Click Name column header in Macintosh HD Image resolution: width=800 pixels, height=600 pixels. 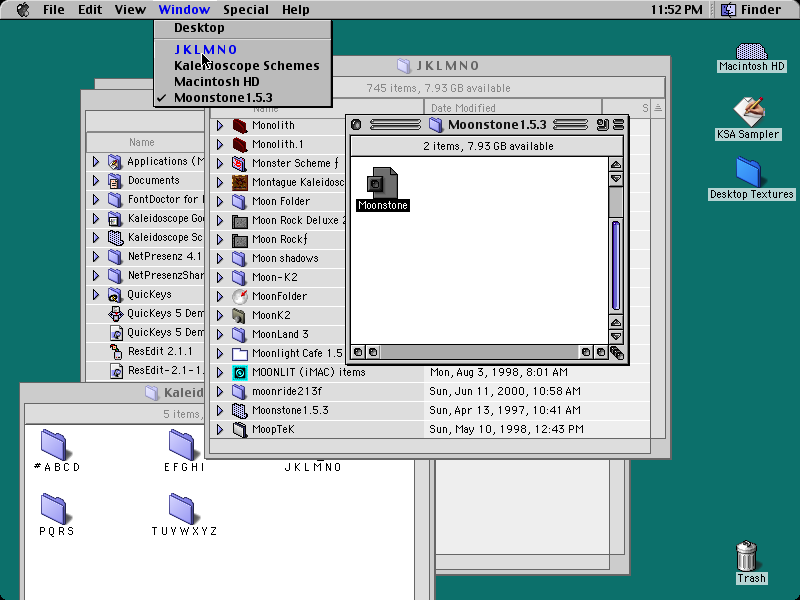point(145,142)
